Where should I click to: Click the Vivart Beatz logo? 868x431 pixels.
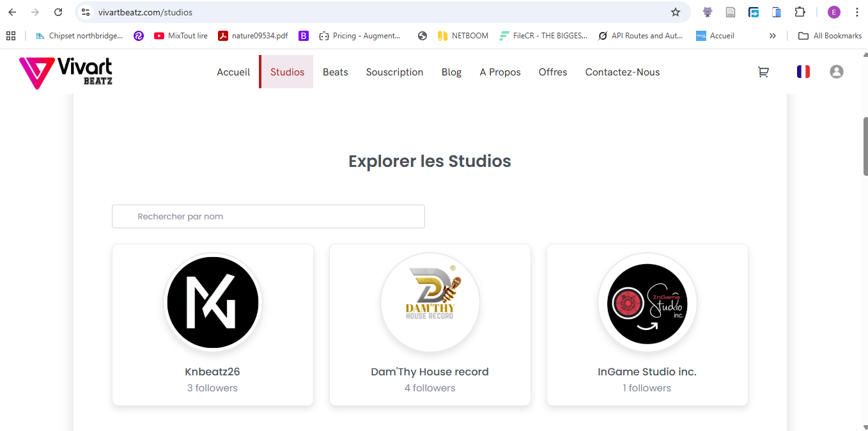(66, 72)
